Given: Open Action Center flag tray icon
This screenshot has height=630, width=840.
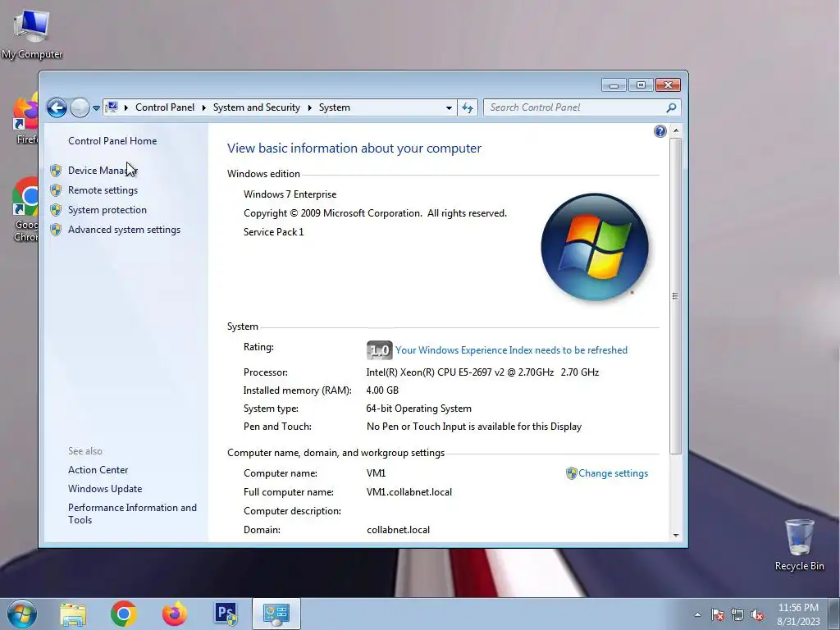Looking at the screenshot, I should (x=718, y=614).
